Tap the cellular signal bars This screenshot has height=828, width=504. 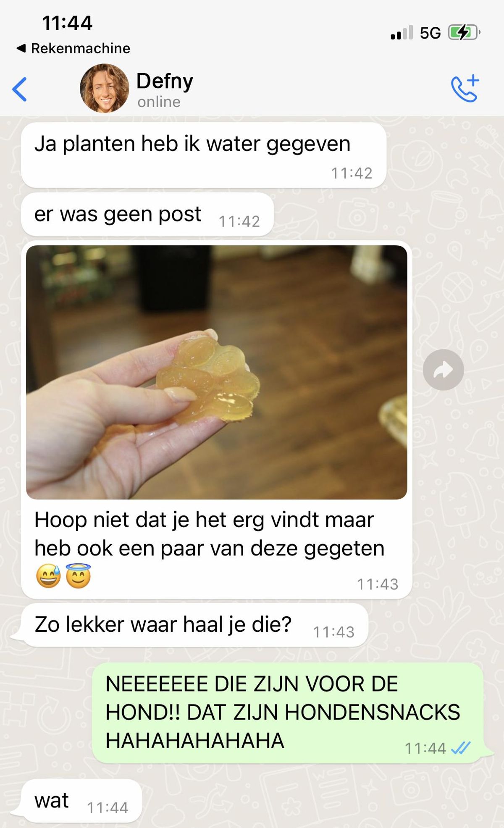tap(402, 32)
